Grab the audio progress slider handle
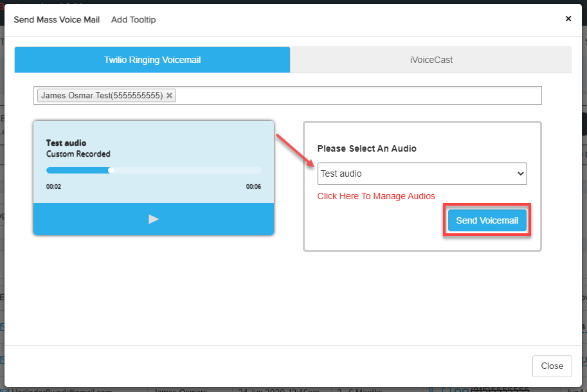The height and width of the screenshot is (392, 587). (x=111, y=170)
